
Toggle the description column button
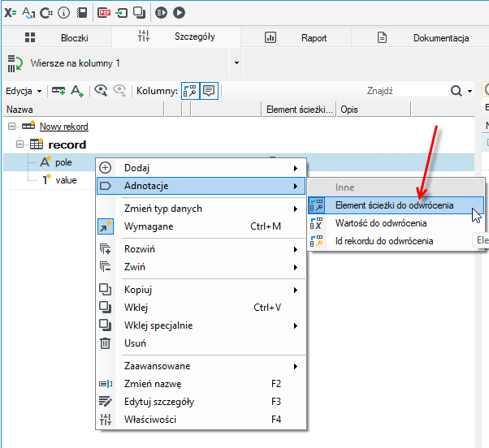click(209, 91)
